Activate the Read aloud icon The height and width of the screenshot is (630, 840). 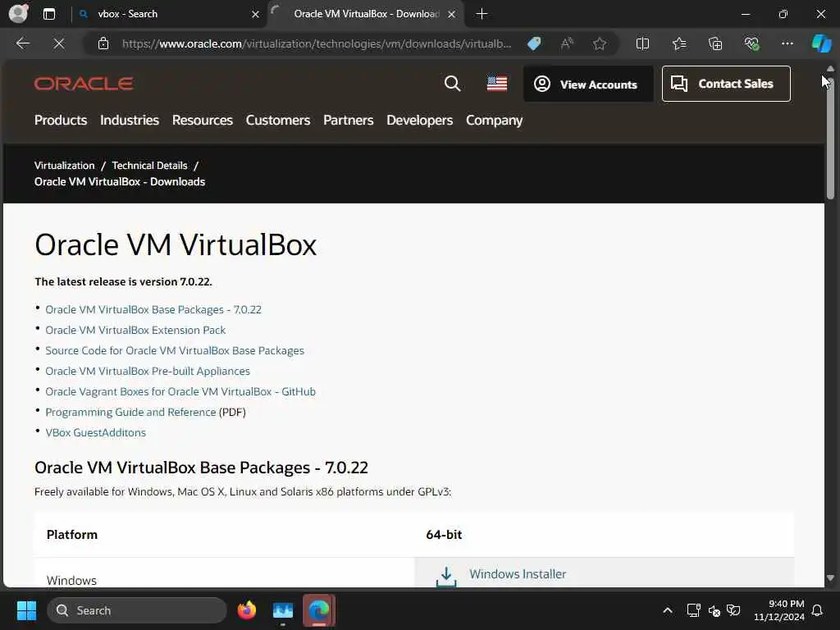pyautogui.click(x=567, y=43)
